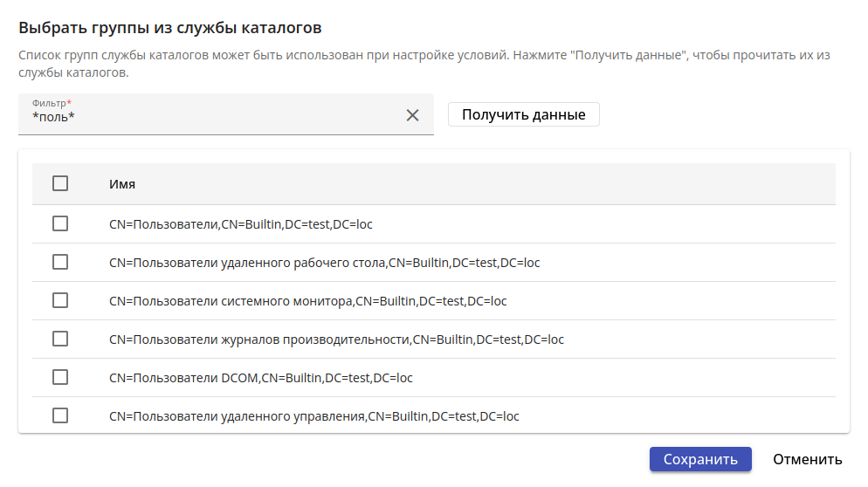Check the Пользователи DCOM group checkbox
The width and height of the screenshot is (868, 487).
click(x=60, y=377)
